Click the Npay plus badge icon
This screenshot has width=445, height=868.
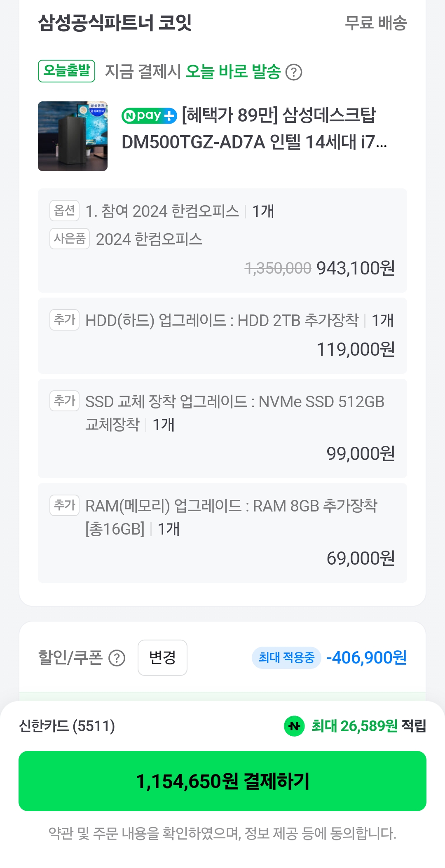149,116
